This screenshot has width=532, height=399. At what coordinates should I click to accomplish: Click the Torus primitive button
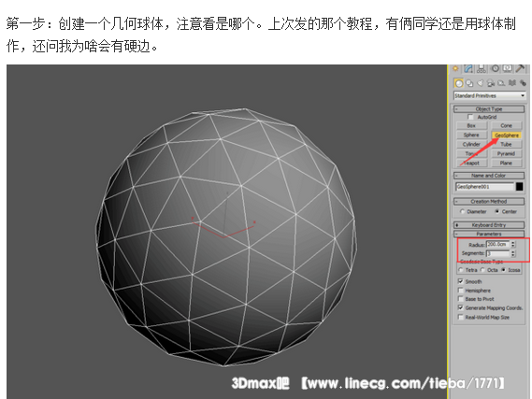click(471, 153)
